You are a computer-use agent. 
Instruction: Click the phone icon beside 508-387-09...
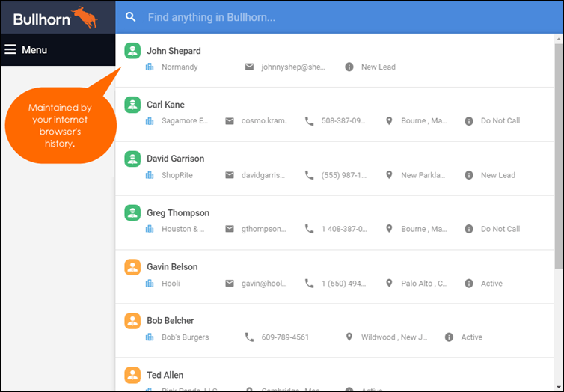[310, 121]
